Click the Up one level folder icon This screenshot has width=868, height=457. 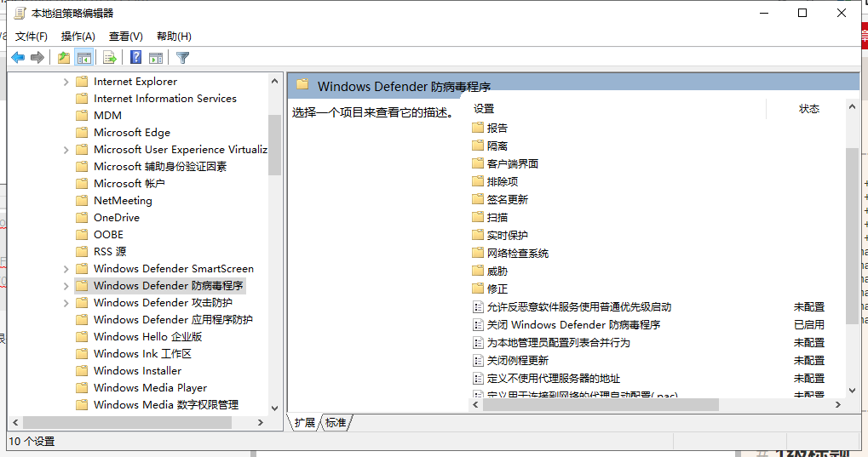point(64,57)
